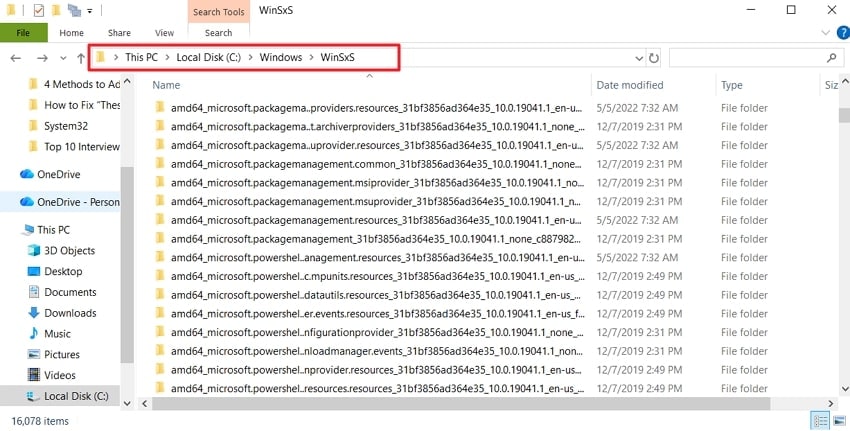Viewport: 850px width, 431px height.
Task: Select Local Disk (C:) in the navigation pane
Action: 68,396
